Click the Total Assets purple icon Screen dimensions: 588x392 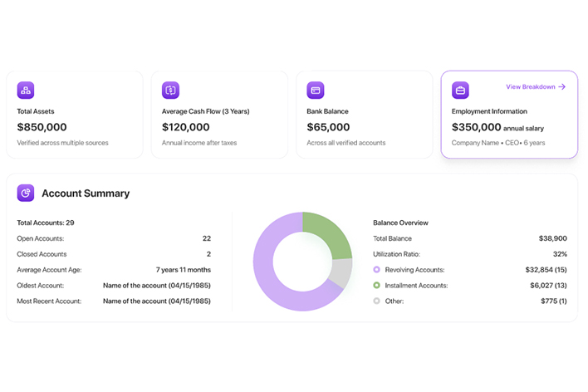point(26,90)
